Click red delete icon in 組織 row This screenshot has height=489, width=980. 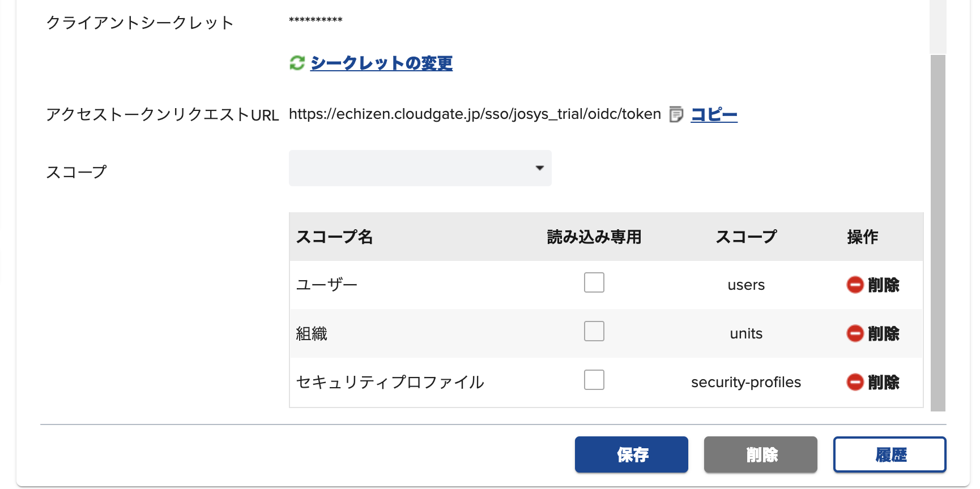pos(855,333)
